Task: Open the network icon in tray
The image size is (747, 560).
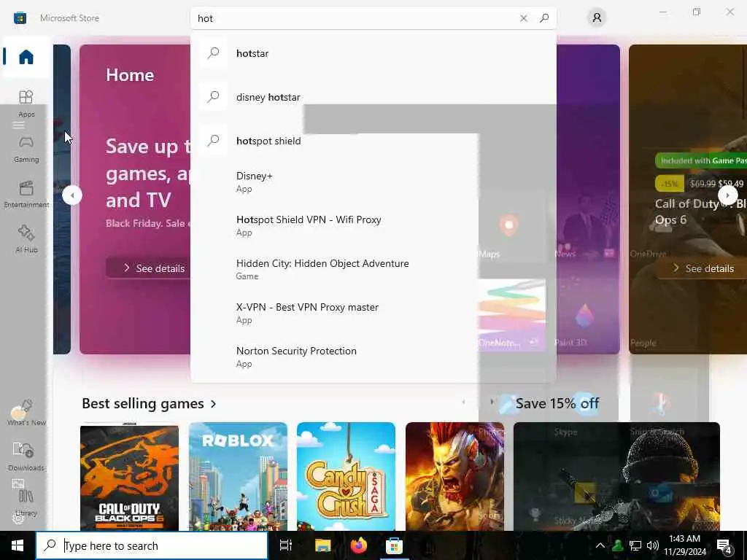Action: (635, 545)
